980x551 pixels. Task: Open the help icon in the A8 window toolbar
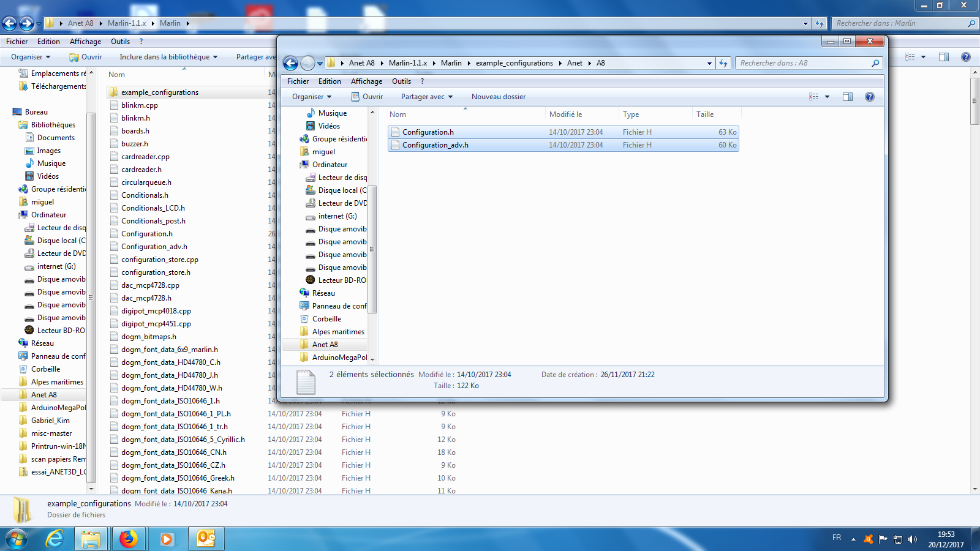[x=869, y=97]
